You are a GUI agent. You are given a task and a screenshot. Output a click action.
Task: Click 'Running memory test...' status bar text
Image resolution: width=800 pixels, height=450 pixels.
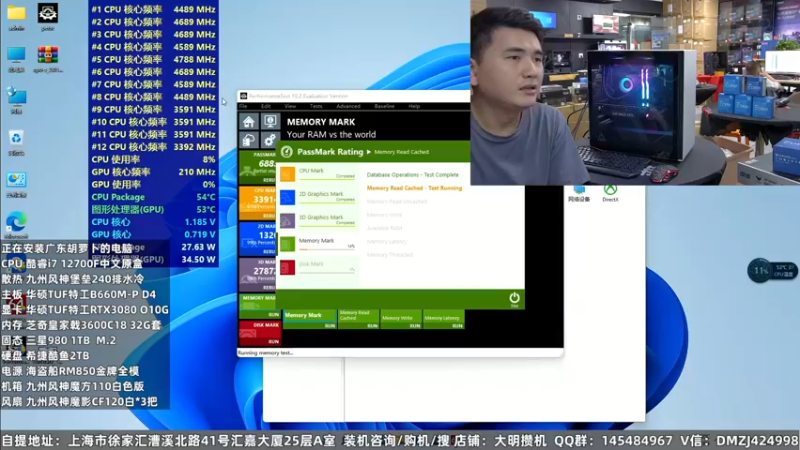coord(265,353)
